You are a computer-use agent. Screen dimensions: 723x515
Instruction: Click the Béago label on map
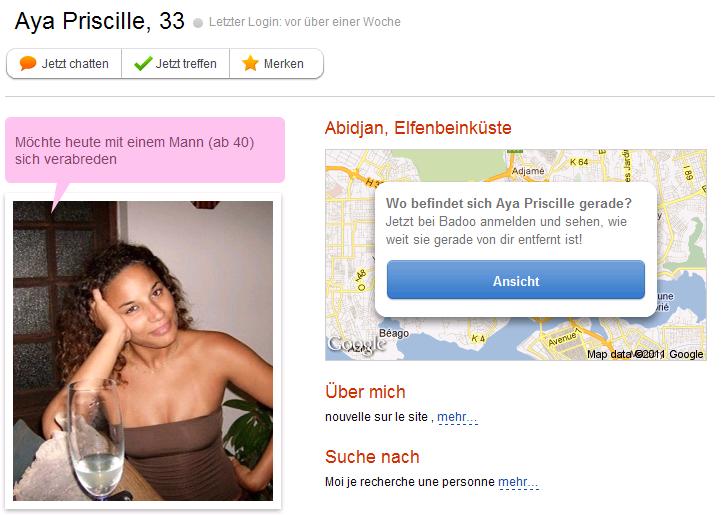coord(394,333)
